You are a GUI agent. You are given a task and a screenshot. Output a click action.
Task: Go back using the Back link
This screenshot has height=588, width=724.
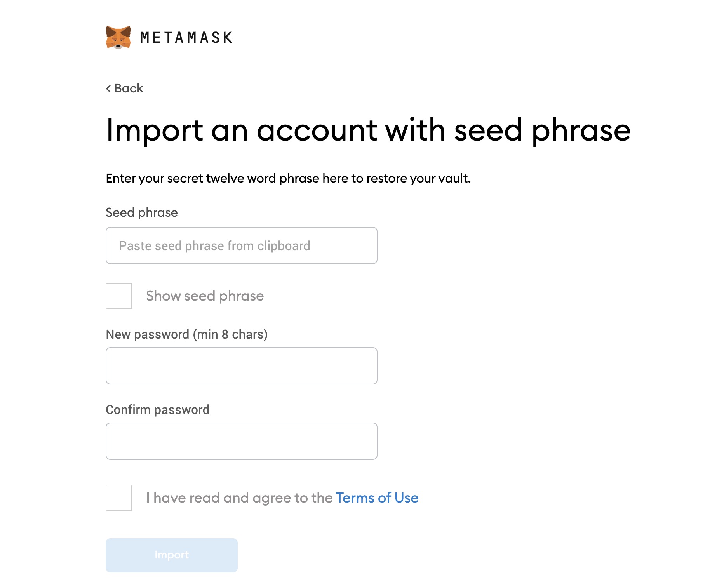point(129,89)
